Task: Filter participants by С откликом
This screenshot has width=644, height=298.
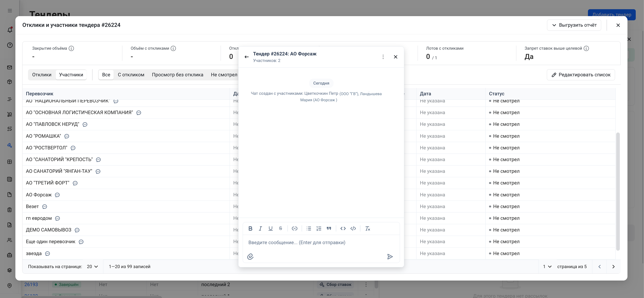Action: (131, 75)
